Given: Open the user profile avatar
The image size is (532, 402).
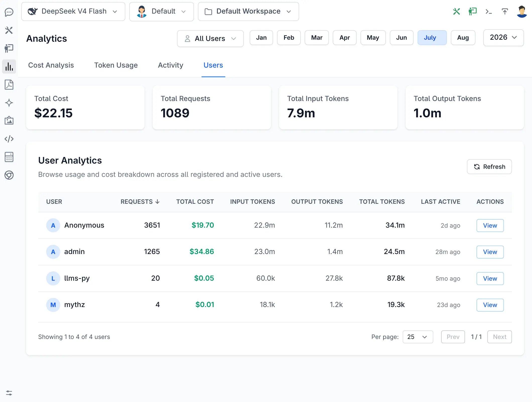Looking at the screenshot, I should click(522, 12).
